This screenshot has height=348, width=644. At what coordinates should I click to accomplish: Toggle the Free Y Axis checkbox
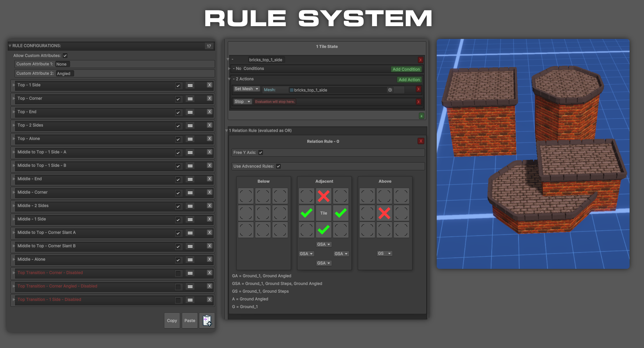tap(261, 153)
